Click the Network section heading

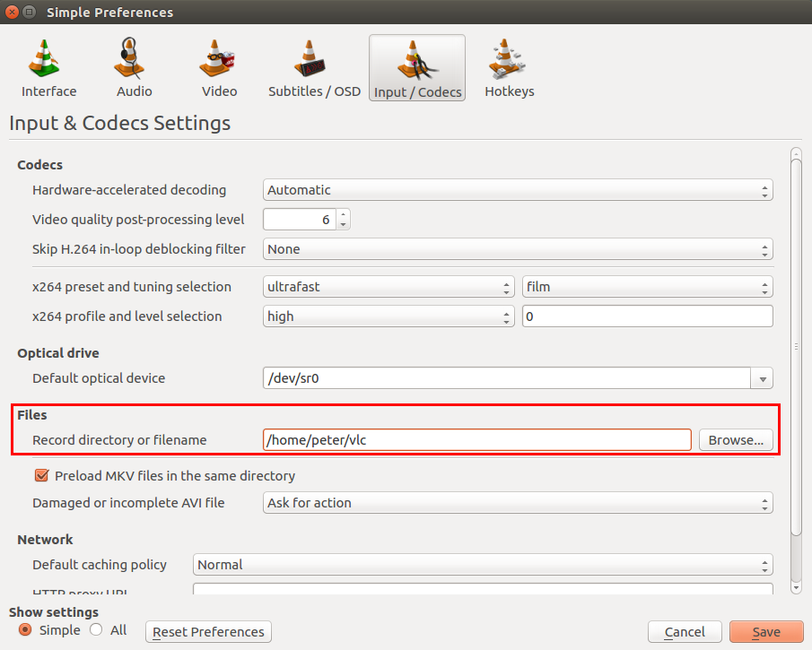[45, 540]
